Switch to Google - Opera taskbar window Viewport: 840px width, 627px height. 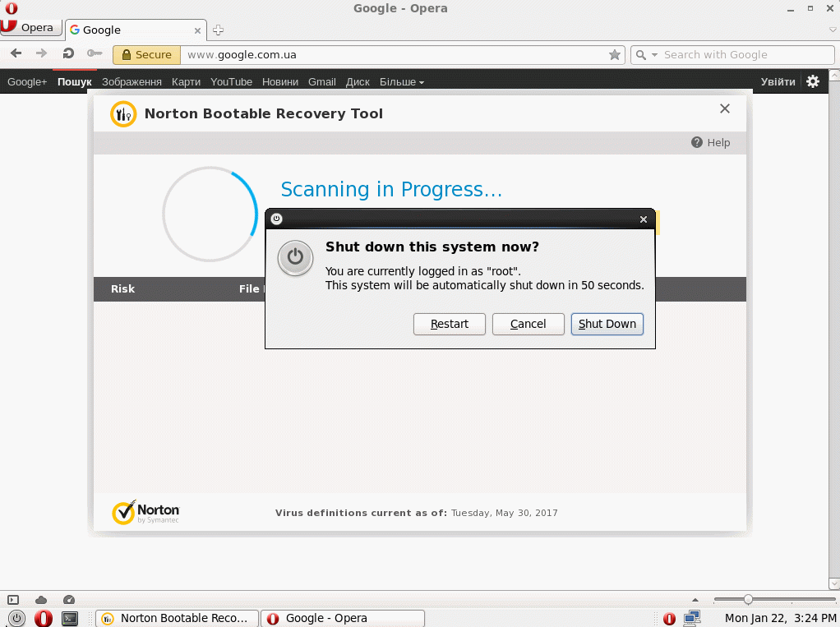[x=343, y=618]
